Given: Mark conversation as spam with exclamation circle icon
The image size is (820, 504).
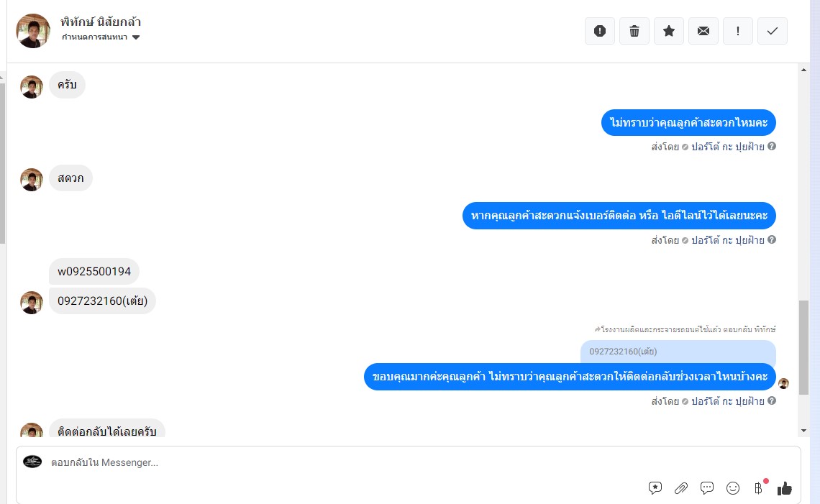Looking at the screenshot, I should tap(599, 31).
